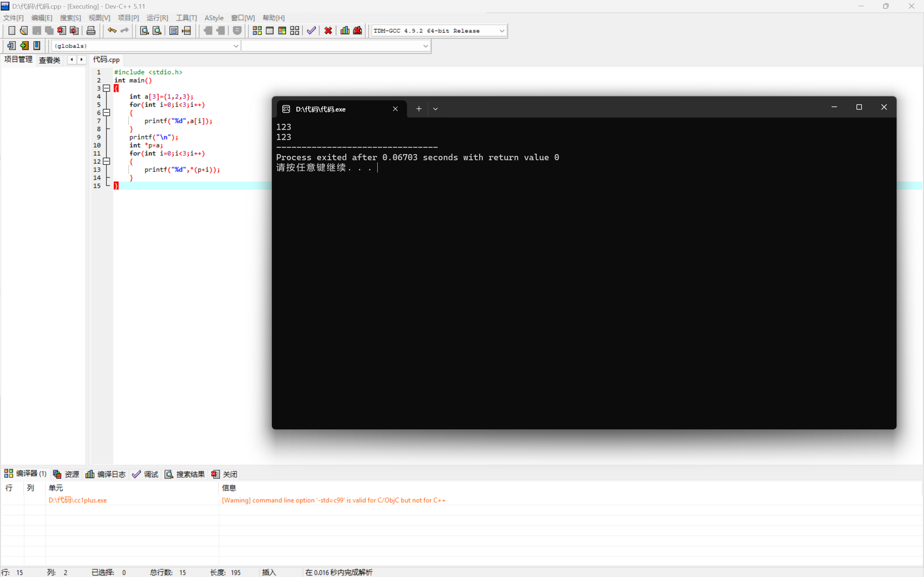Collapse the fold marker at line 12

coord(107,161)
